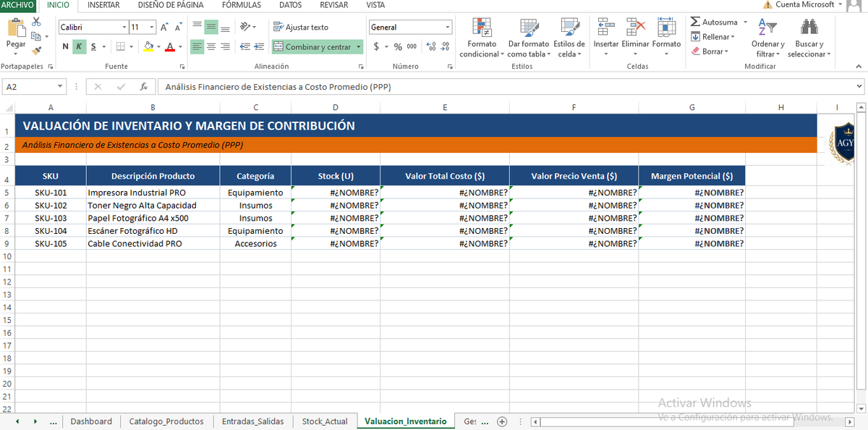Select the Format Painter brush icon
868x430 pixels.
tap(36, 49)
